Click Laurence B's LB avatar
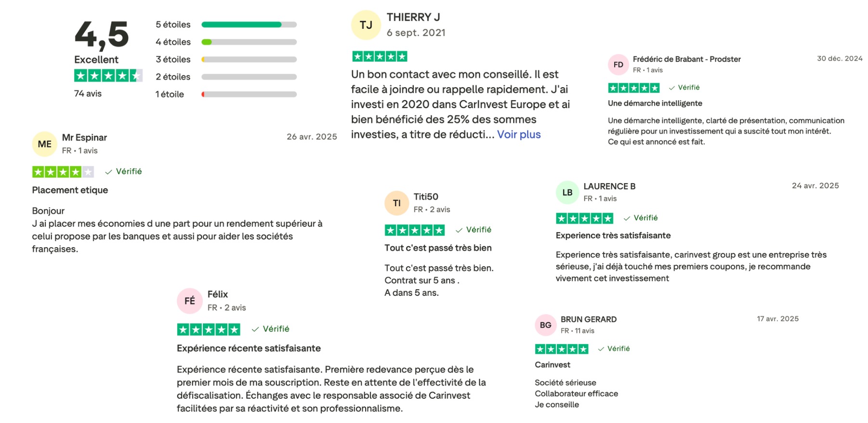 pyautogui.click(x=567, y=193)
